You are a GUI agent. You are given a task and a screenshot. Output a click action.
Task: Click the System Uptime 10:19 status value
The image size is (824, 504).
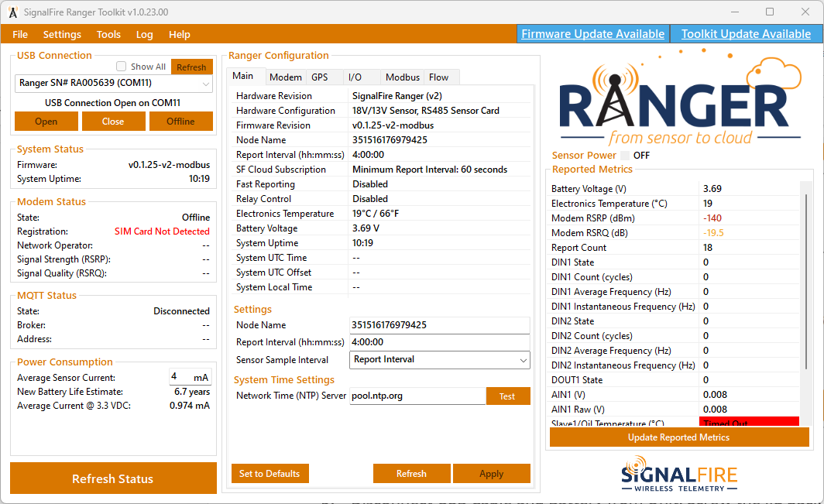tap(199, 179)
